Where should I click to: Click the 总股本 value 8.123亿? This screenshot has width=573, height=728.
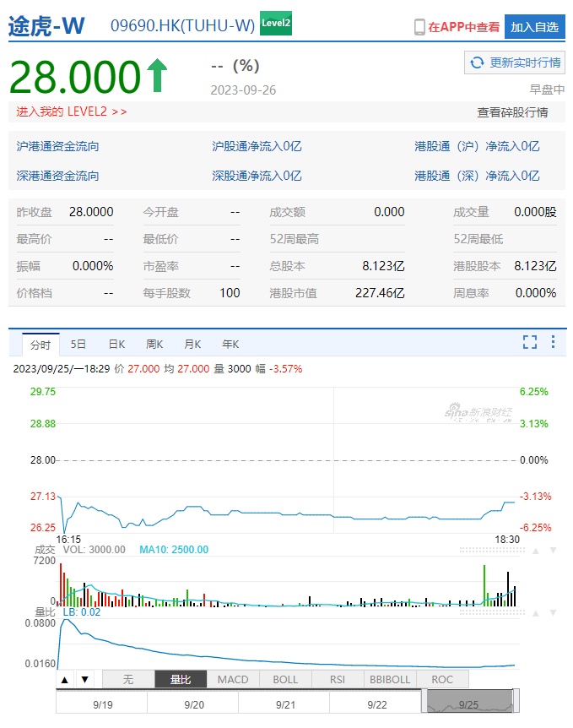point(383,266)
